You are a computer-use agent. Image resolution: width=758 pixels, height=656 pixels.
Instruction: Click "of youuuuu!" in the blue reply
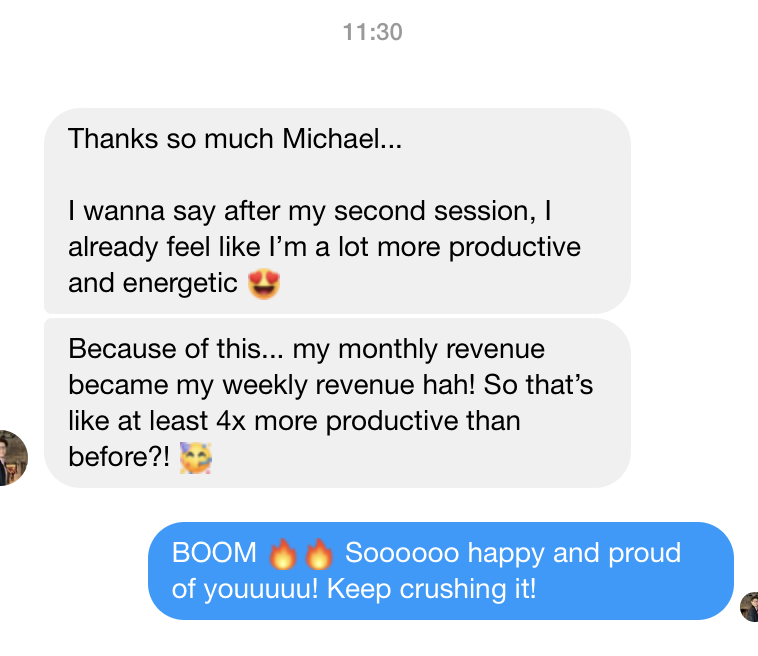click(x=245, y=589)
